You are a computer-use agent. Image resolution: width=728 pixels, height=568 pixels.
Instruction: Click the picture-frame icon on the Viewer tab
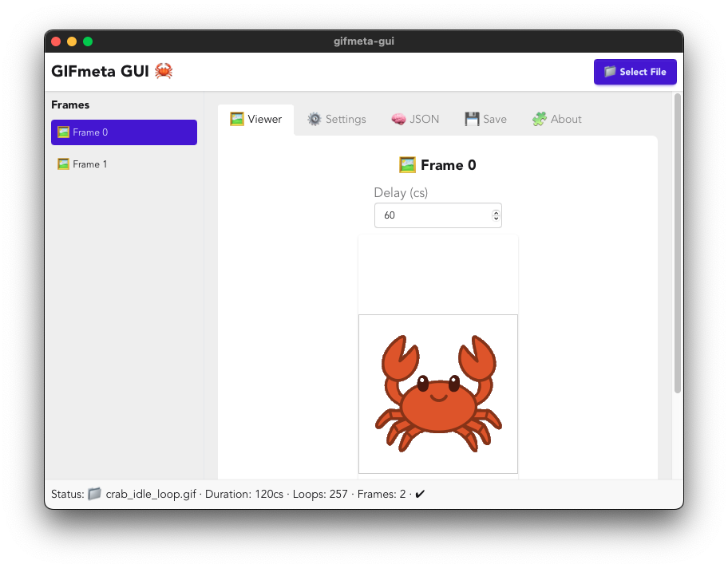(237, 118)
